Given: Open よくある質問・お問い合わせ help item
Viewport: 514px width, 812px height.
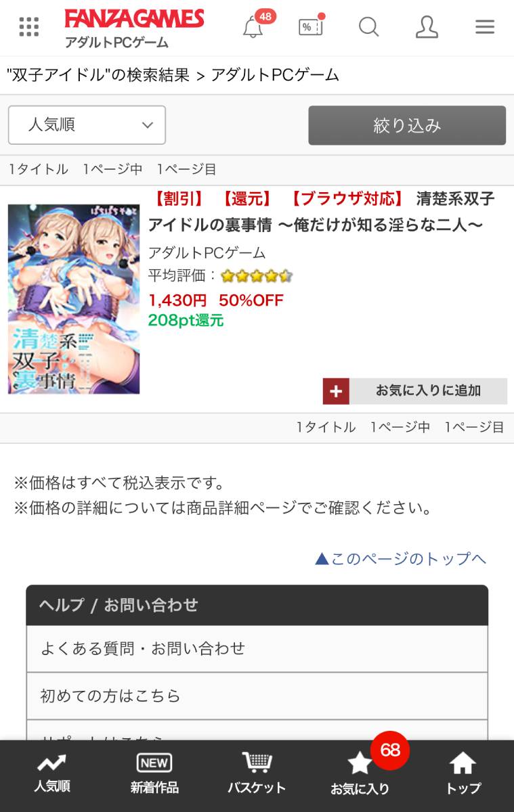Looking at the screenshot, I should coord(257,649).
